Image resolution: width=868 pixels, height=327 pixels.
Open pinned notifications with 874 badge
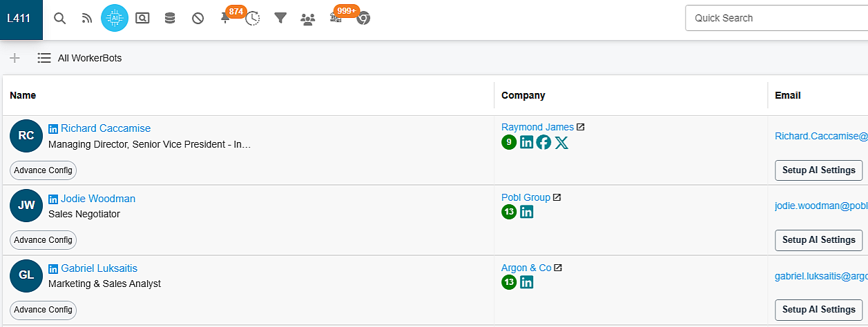(226, 19)
